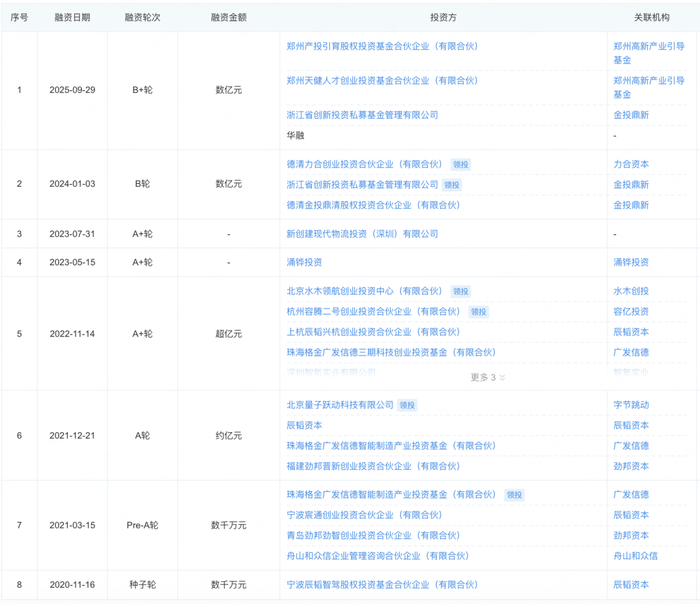Select the B+轮 round cell
Viewport: 700px width, 604px height.
142,90
